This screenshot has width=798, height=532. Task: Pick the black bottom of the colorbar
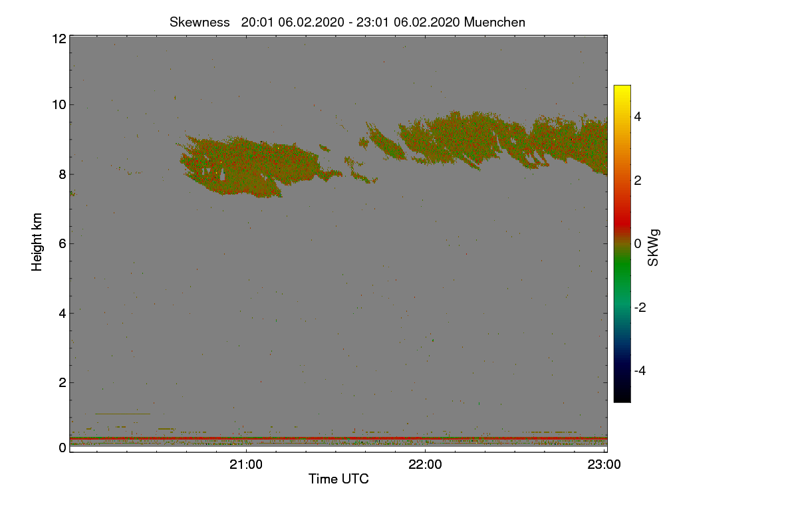(622, 396)
